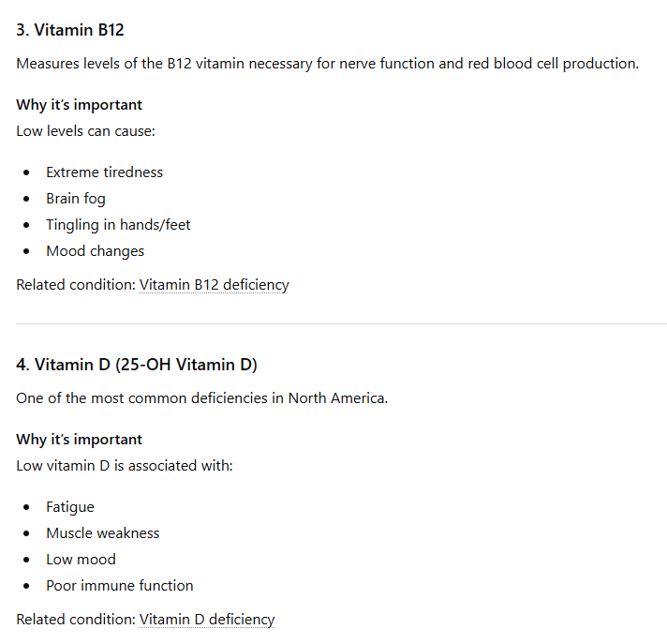The height and width of the screenshot is (644, 667).
Task: Open the Vitamin B12 deficiency link
Action: 214,285
